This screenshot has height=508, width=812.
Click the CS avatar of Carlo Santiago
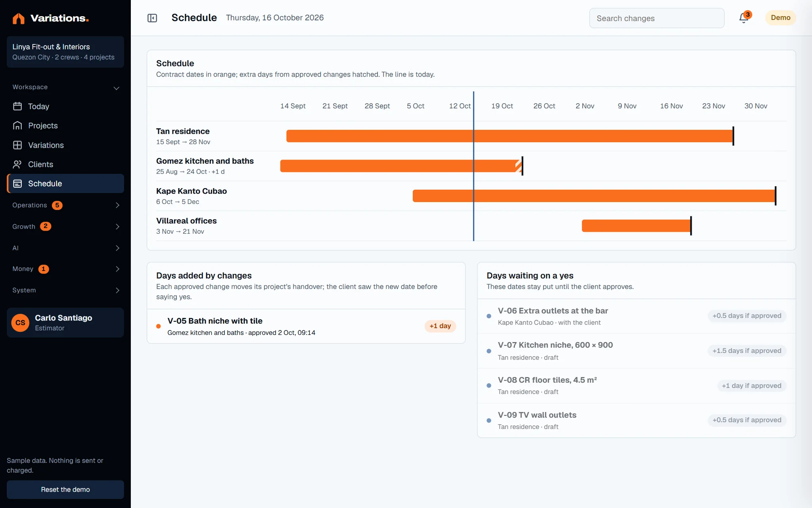20,323
